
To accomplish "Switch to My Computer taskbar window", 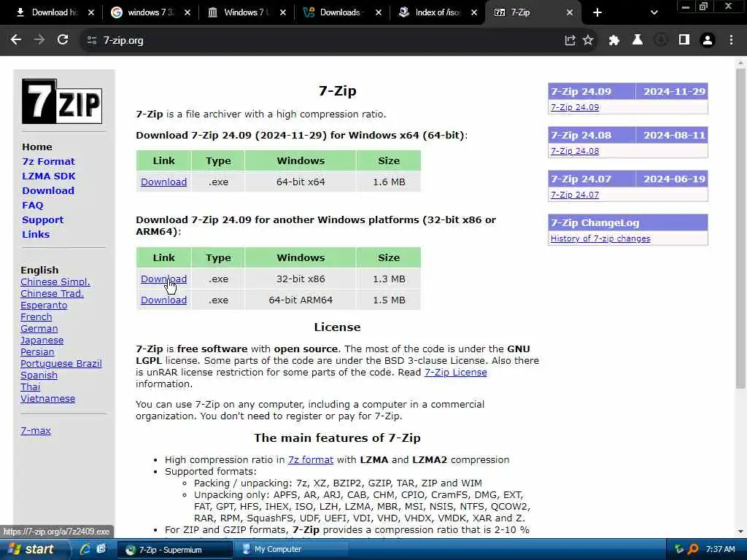I will [x=290, y=550].
